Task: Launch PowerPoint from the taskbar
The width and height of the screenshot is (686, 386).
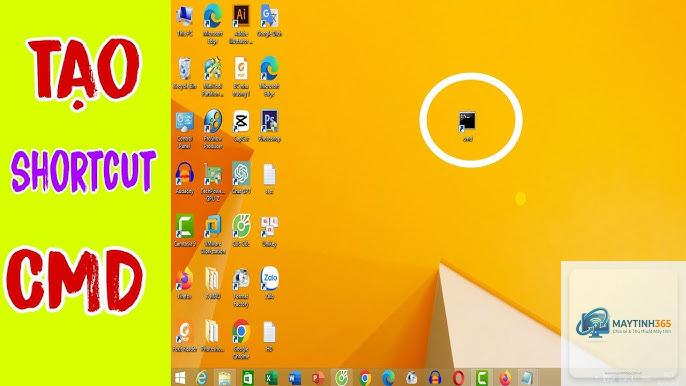Action: [318, 378]
